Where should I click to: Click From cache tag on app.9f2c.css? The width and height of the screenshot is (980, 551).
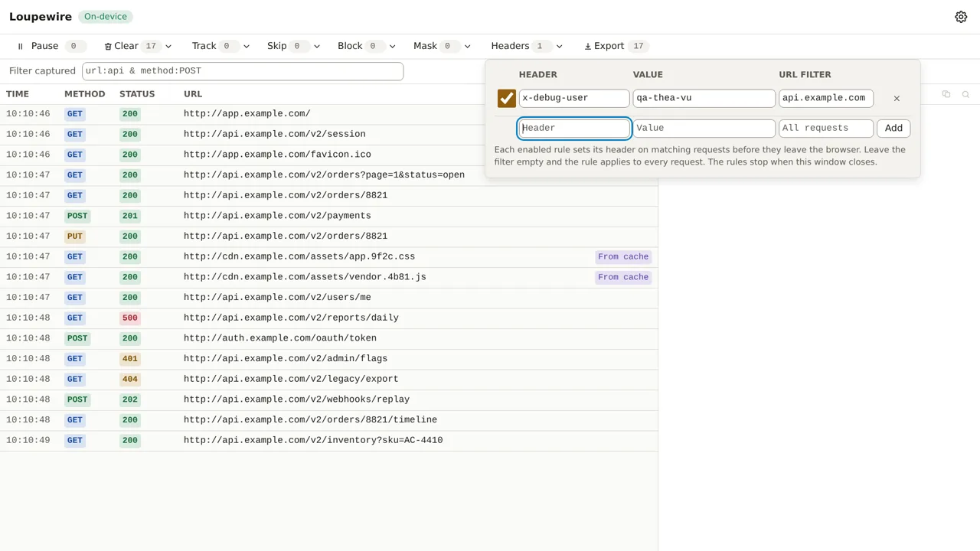[x=623, y=257]
